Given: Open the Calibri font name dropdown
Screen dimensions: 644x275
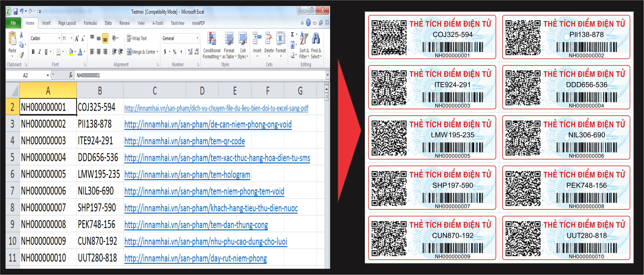Looking at the screenshot, I should click(59, 38).
